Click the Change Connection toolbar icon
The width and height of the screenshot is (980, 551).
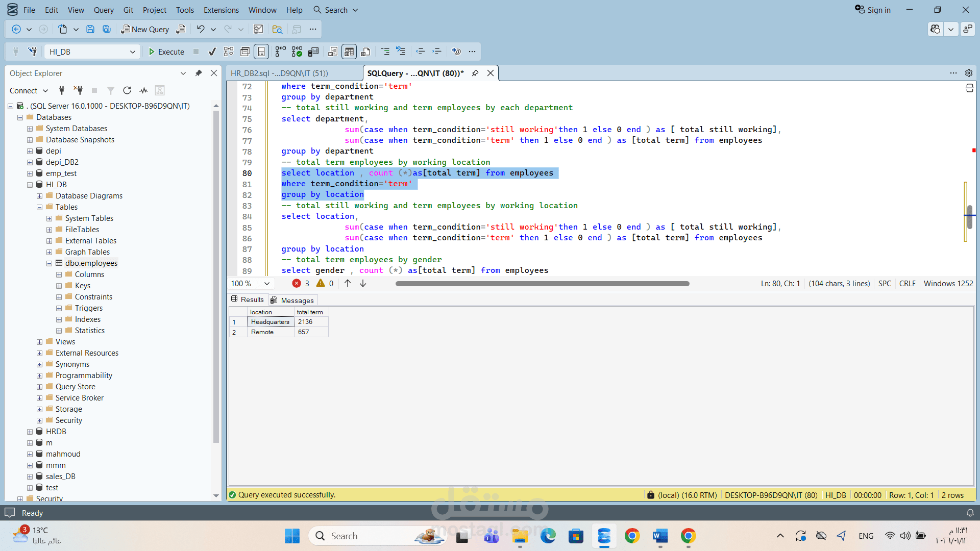(x=33, y=52)
